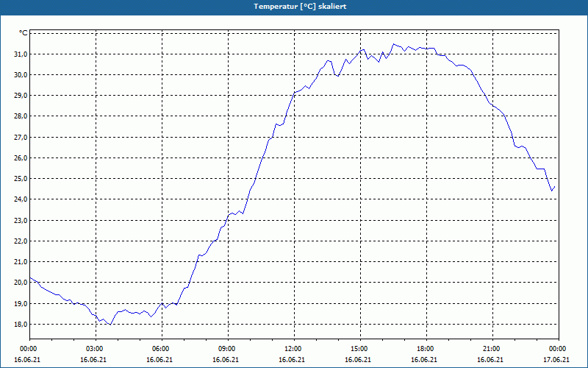The image size is (588, 368).
Task: Click the 16.06.21 date below 15:00
Action: coord(358,360)
